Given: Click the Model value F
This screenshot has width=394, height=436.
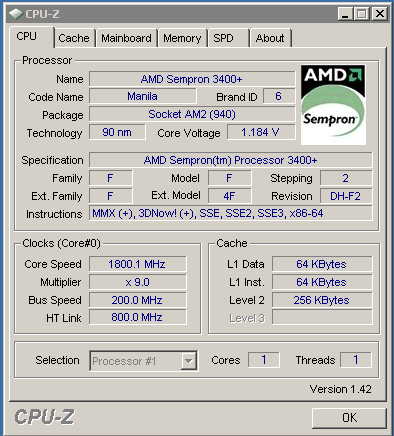Looking at the screenshot, I should click(230, 178).
